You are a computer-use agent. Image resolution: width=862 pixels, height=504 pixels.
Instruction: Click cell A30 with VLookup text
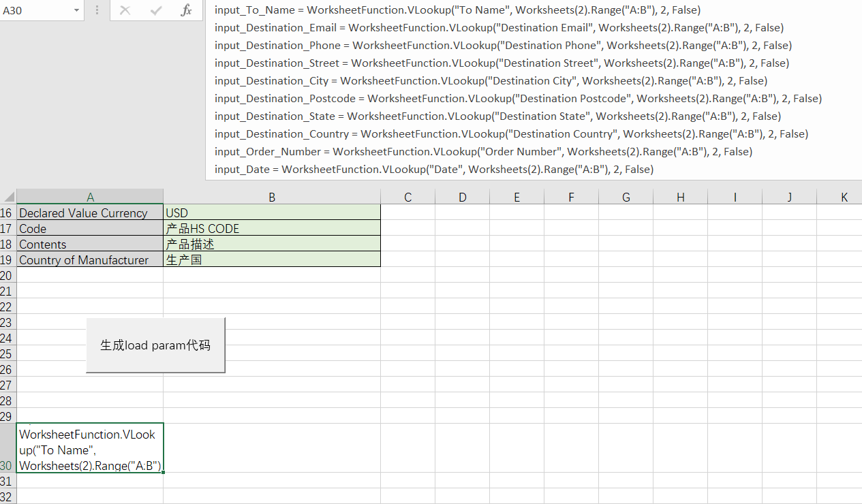click(90, 448)
